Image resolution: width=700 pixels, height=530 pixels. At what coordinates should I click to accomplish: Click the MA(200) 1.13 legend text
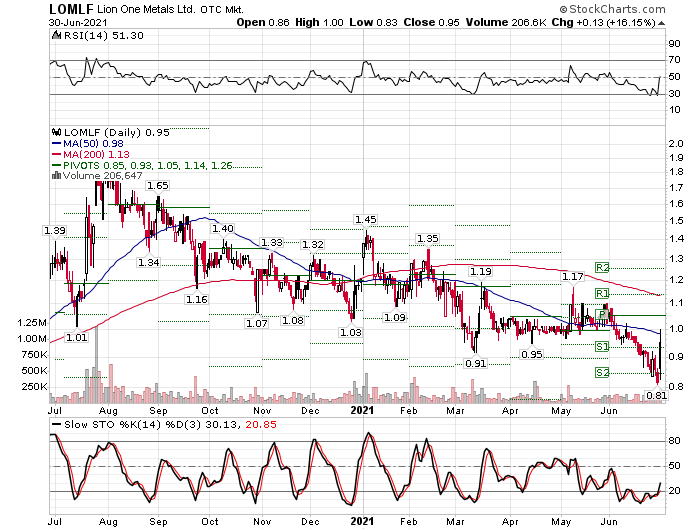[96, 154]
